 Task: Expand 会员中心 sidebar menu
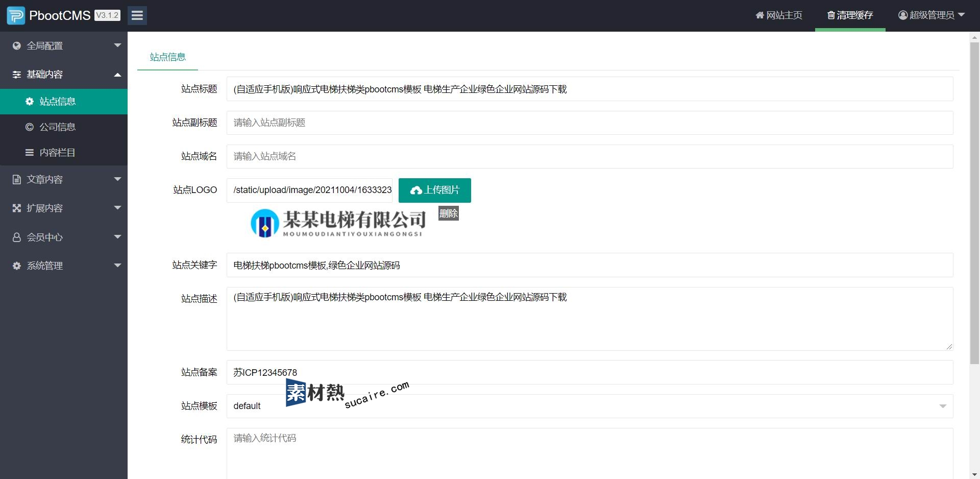pos(64,237)
